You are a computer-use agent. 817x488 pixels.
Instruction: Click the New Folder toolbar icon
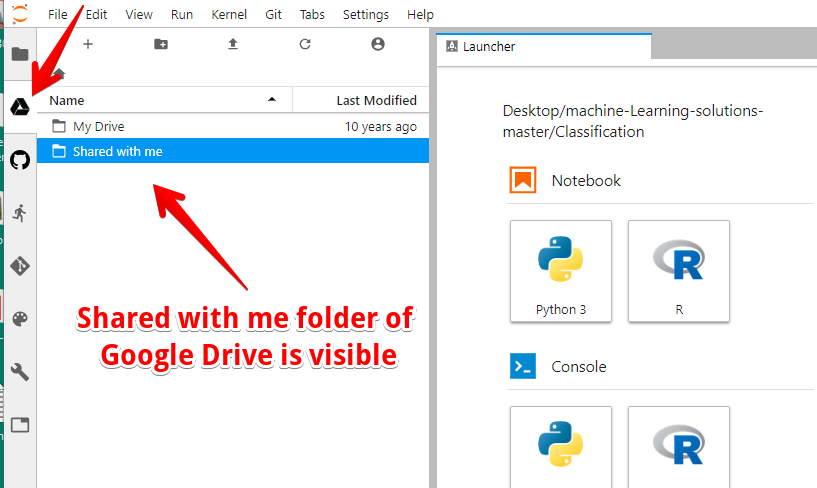click(161, 44)
